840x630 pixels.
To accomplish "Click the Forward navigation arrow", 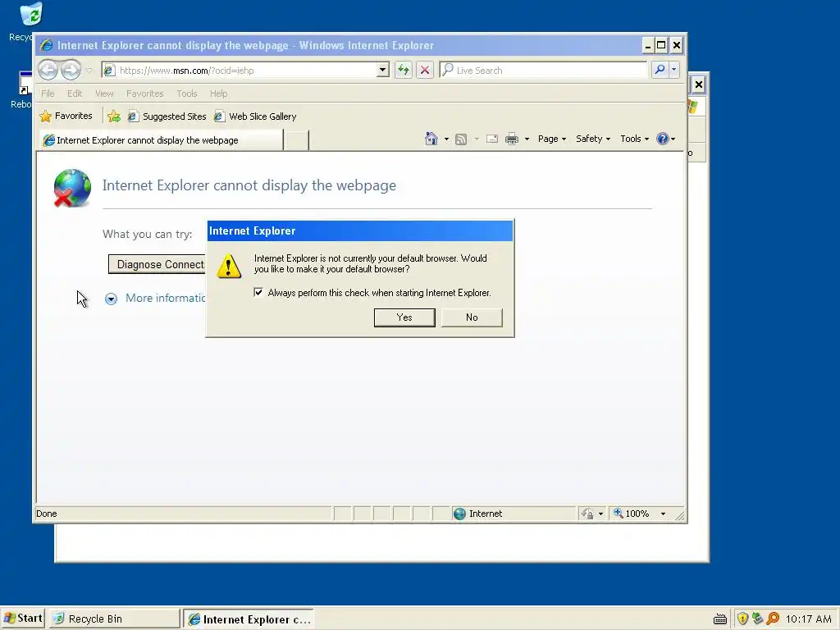I will 71,71.
